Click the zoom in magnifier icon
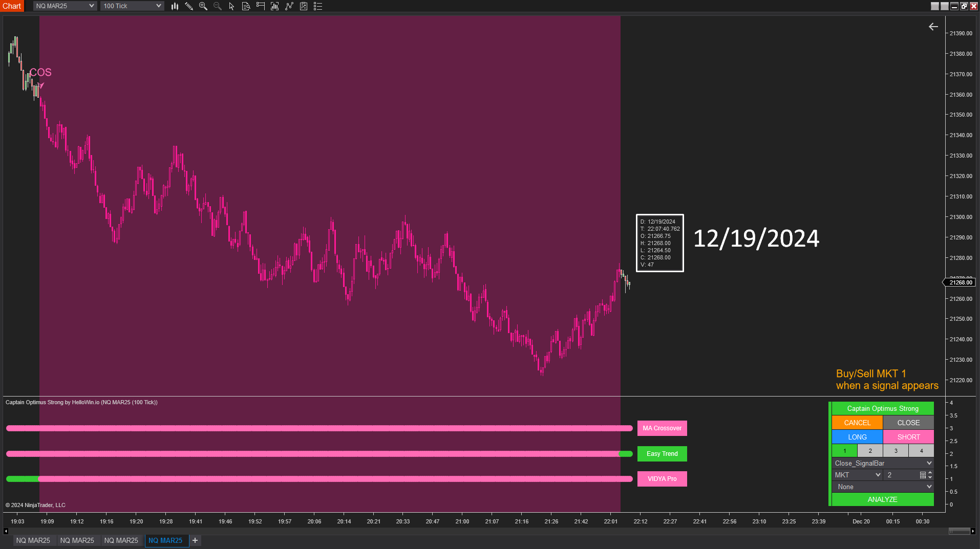This screenshot has height=549, width=980. pos(203,6)
